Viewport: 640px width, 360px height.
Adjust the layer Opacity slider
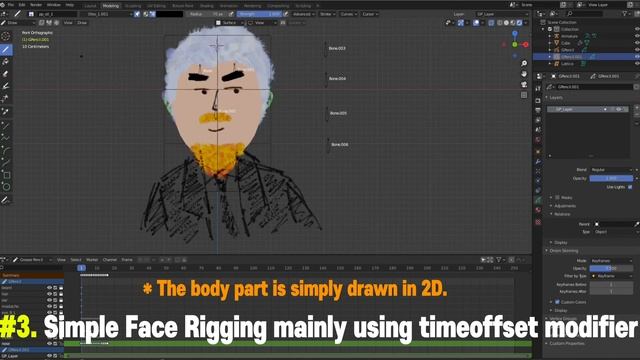pyautogui.click(x=611, y=178)
